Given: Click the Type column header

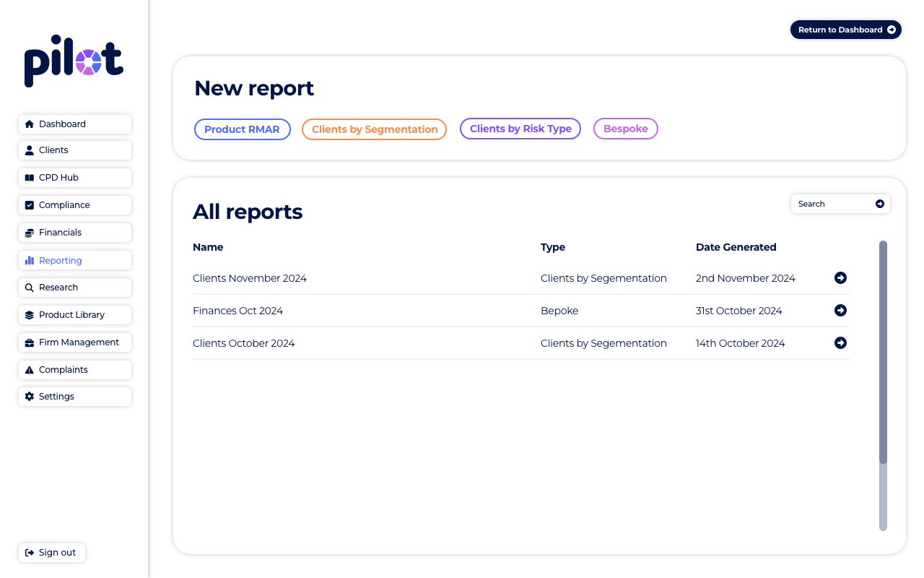Looking at the screenshot, I should pyautogui.click(x=553, y=247).
